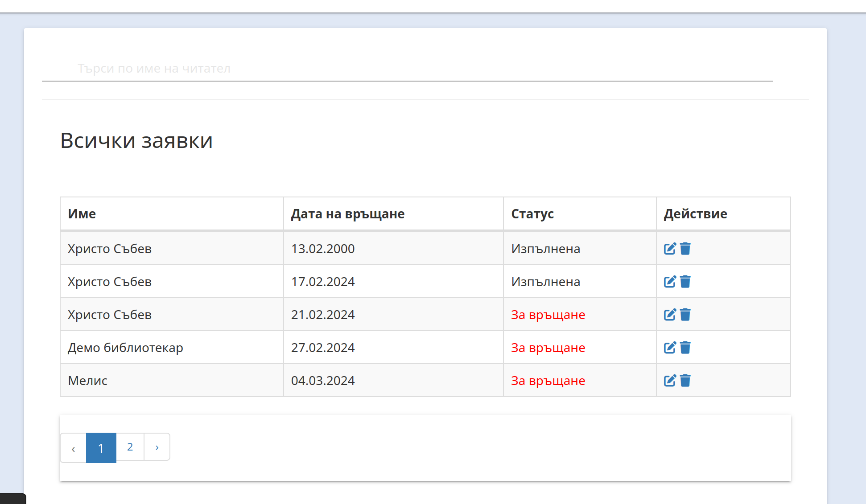
Task: Edit Мелис's request
Action: click(670, 381)
